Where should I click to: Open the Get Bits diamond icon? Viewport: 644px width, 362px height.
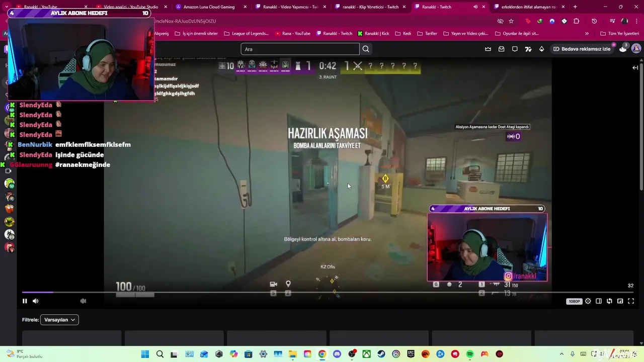(541, 49)
